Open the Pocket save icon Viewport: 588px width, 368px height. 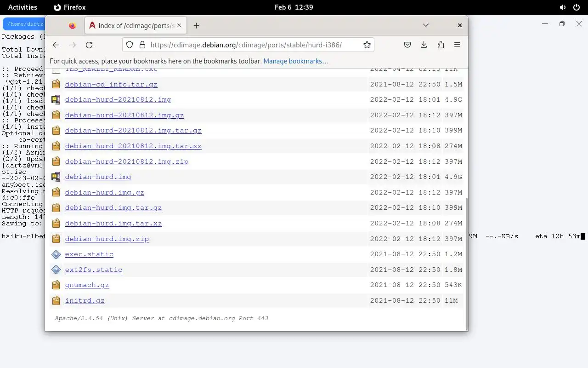[x=407, y=45]
